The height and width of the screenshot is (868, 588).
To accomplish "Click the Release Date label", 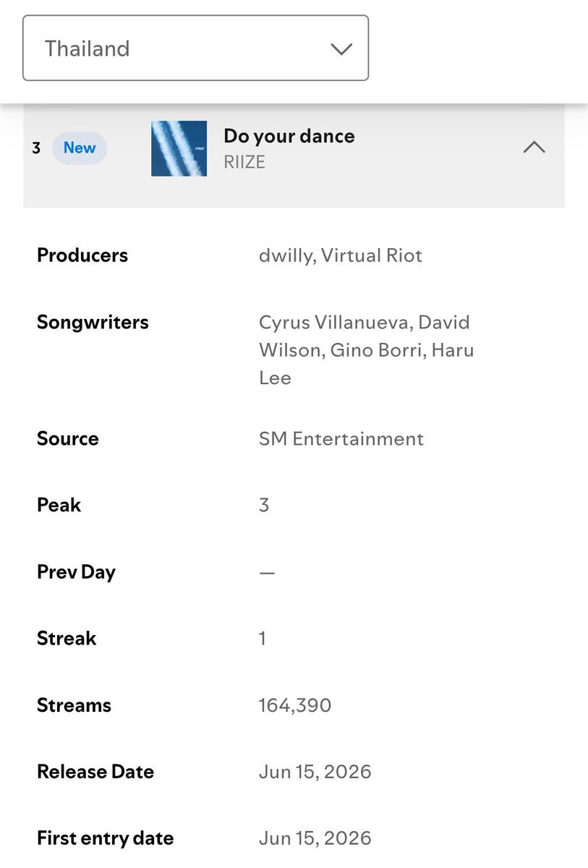I will [95, 772].
